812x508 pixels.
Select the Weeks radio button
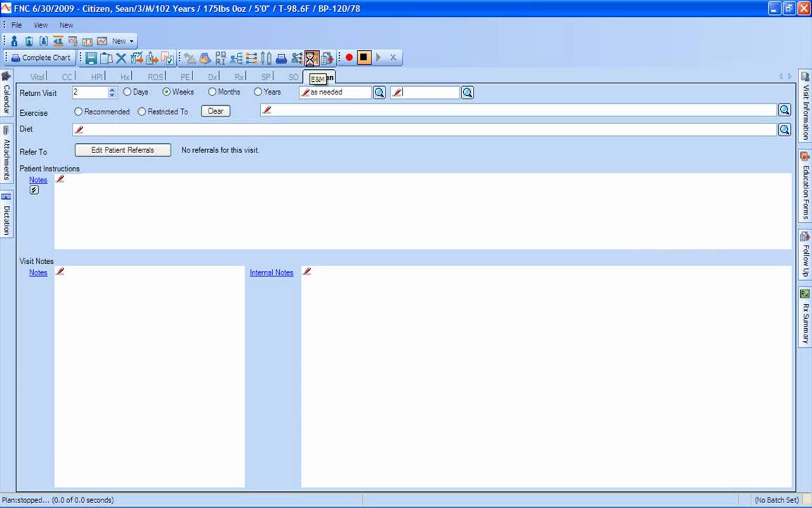[166, 92]
